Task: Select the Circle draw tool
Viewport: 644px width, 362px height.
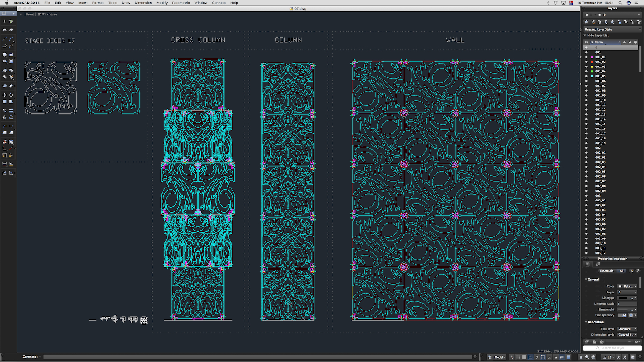Action: tap(5, 55)
